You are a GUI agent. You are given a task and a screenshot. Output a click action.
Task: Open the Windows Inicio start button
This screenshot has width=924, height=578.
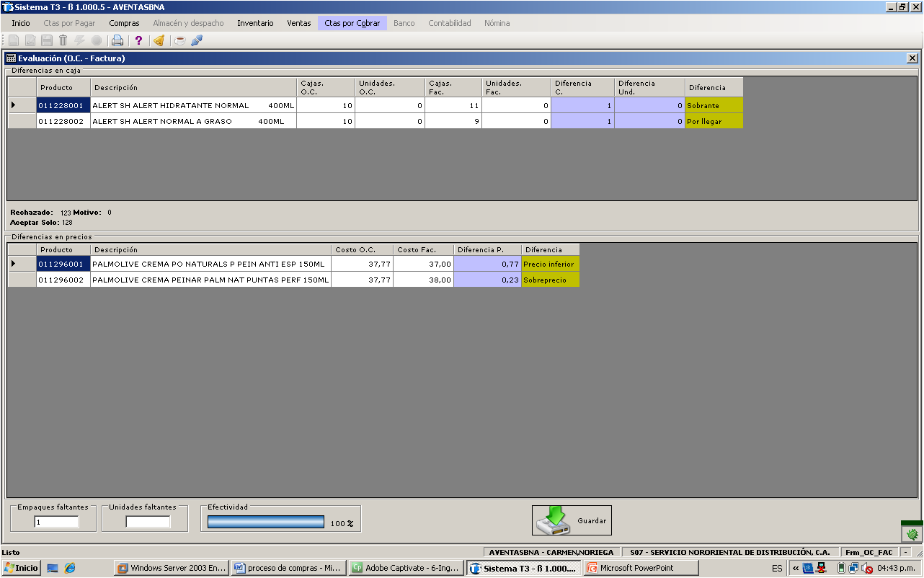[x=21, y=568]
